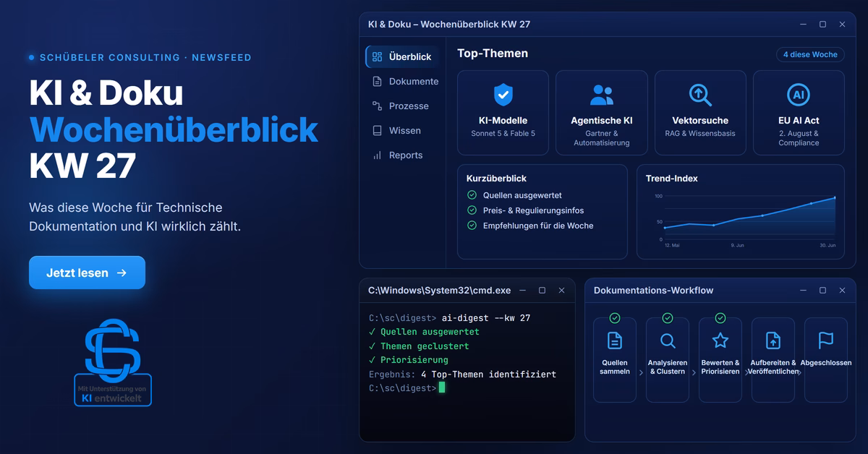
Task: Click the 30. Jun point on Trend-Index chart
Action: (x=835, y=197)
